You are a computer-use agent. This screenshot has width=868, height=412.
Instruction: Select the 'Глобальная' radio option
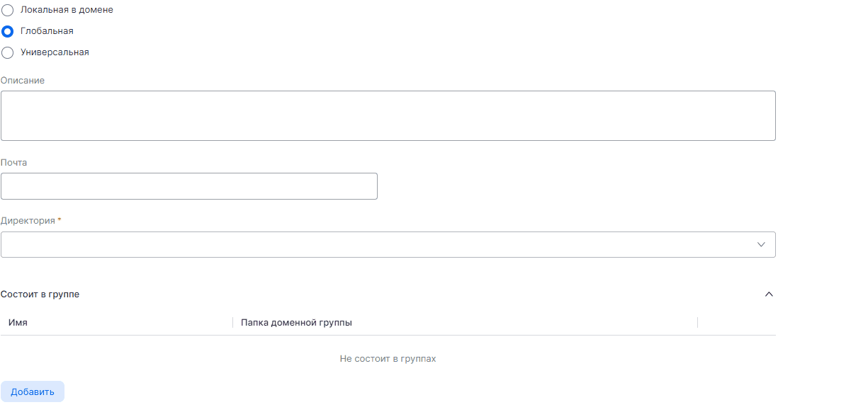8,31
